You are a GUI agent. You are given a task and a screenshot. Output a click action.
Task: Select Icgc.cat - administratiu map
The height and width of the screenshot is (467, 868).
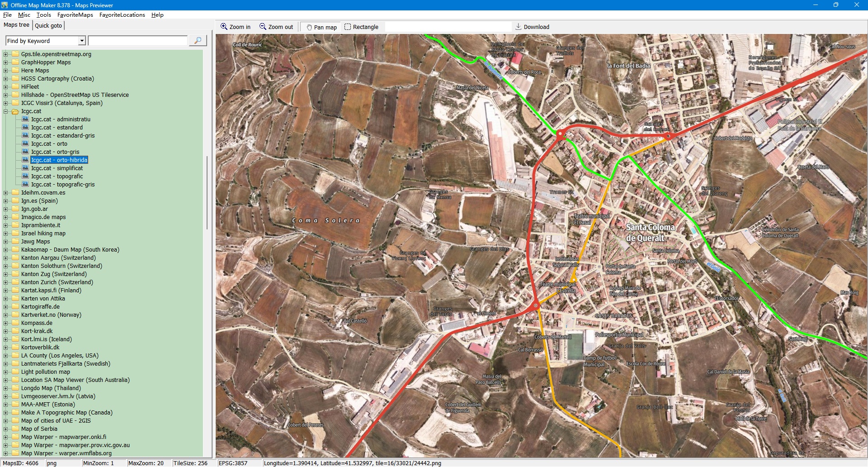61,119
